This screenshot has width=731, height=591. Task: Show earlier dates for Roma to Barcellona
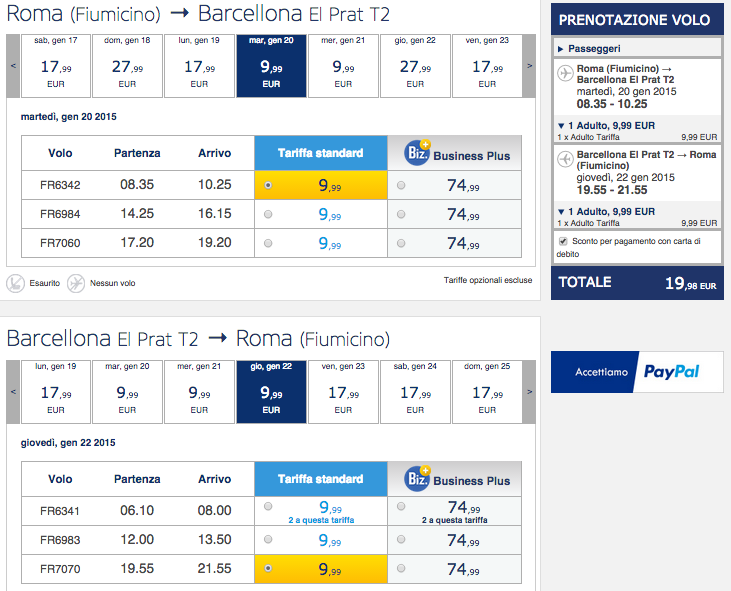click(x=12, y=66)
